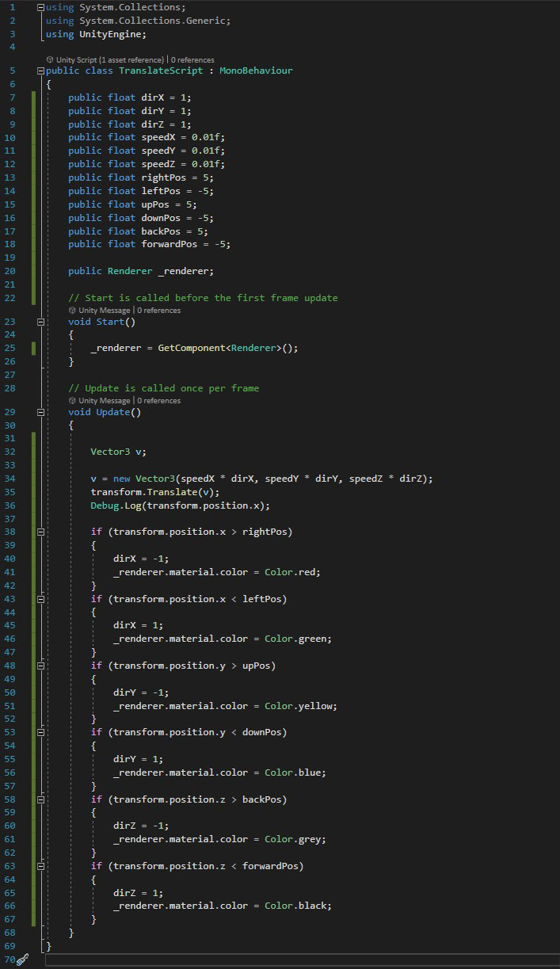Click line number 22 in the gutter
This screenshot has width=560, height=969.
click(x=10, y=298)
